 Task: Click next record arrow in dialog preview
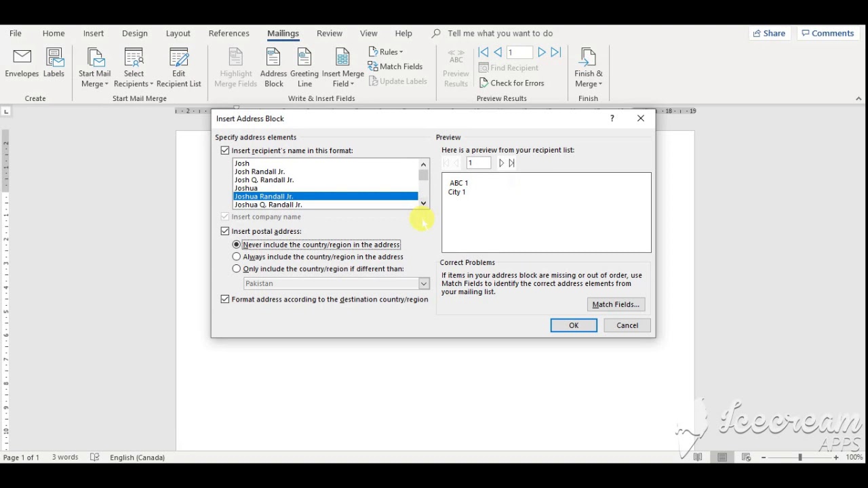(501, 163)
